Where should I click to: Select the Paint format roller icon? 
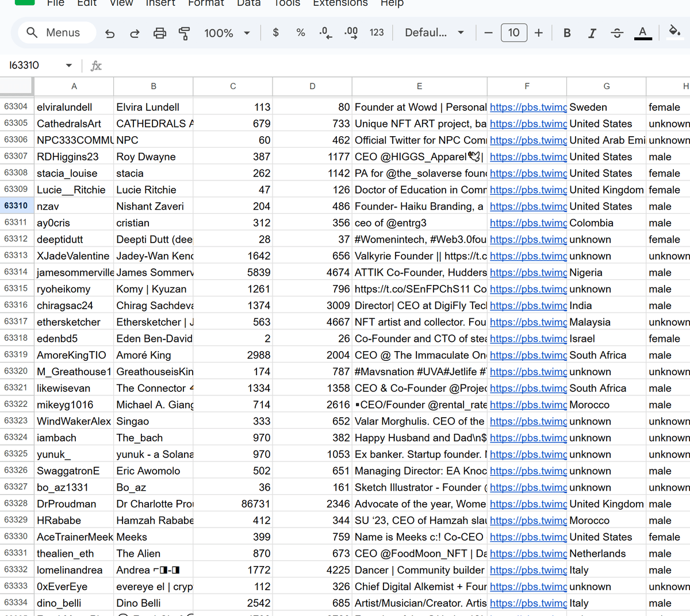coord(185,33)
